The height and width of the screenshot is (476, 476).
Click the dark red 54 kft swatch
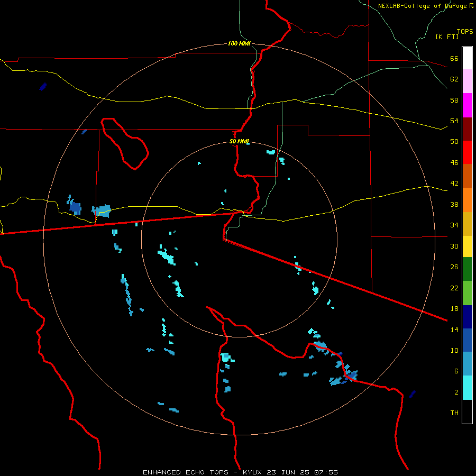[x=467, y=129]
